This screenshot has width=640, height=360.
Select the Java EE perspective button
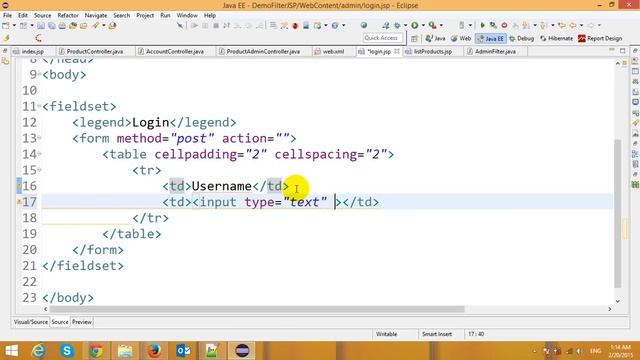[491, 38]
